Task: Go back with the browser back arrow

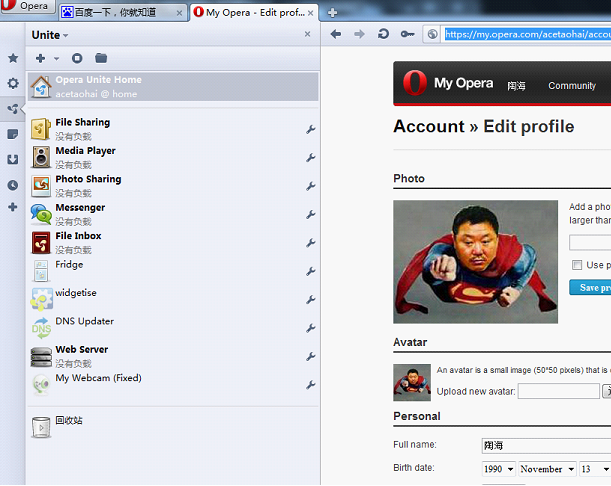Action: [336, 34]
